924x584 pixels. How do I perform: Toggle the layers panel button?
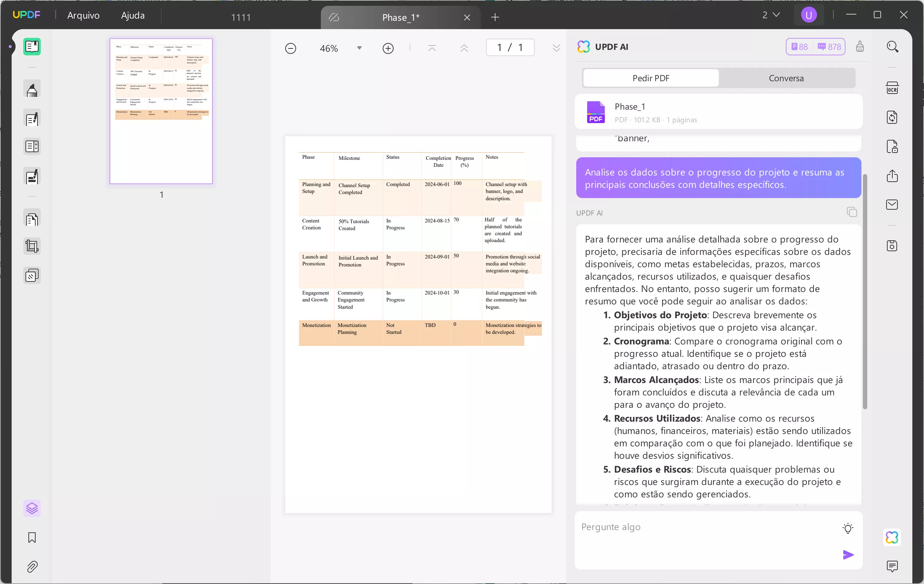(x=32, y=508)
